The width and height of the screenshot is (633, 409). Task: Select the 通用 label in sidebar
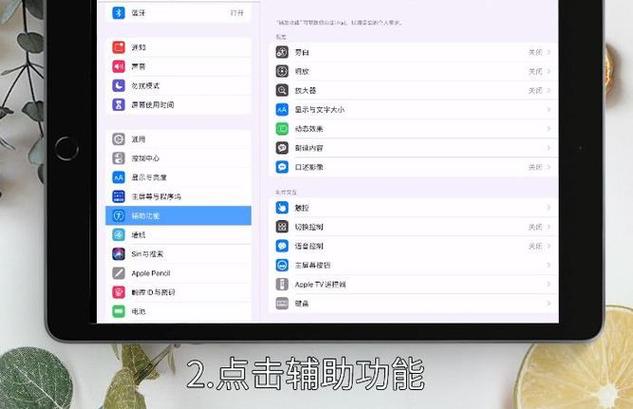[138, 139]
